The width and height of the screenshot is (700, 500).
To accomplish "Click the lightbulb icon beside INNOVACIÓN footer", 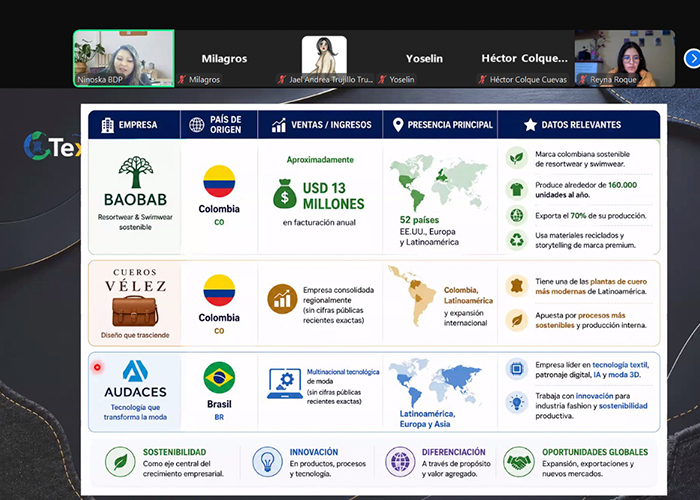I will [x=267, y=462].
